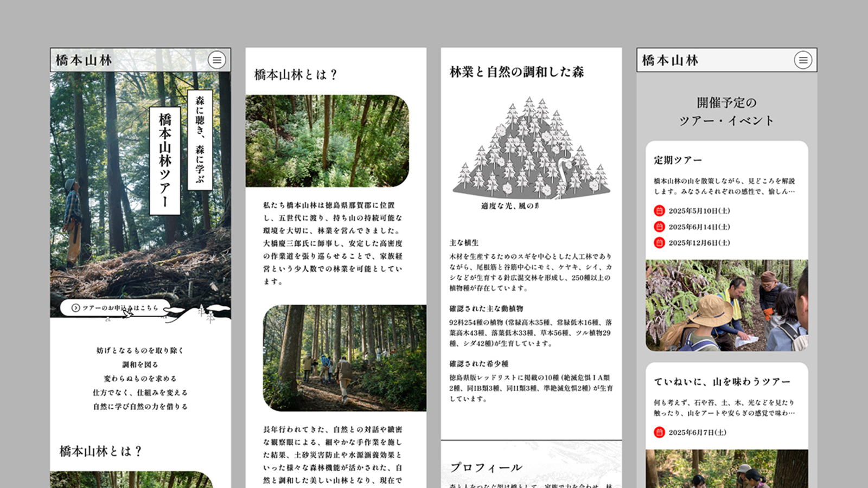
Task: Open hamburger menu on first phone screen
Action: click(216, 60)
